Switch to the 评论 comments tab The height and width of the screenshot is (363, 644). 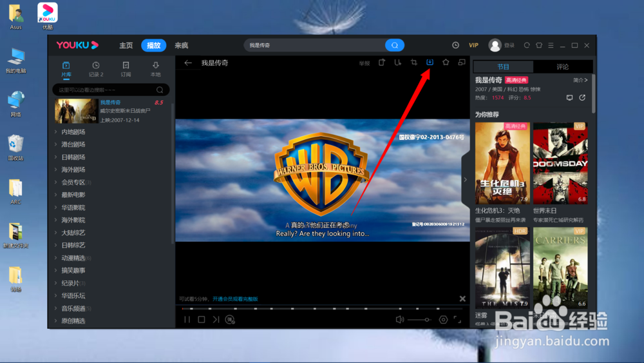coord(563,66)
